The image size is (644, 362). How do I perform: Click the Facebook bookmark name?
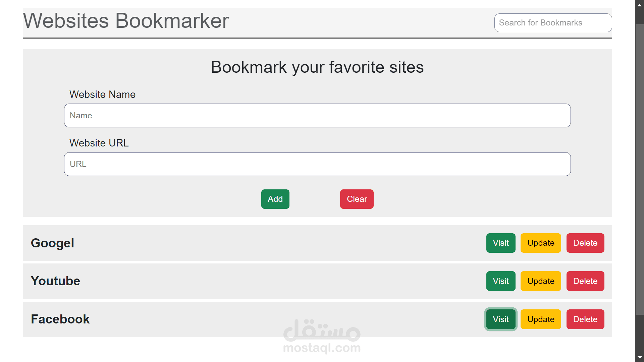[60, 319]
